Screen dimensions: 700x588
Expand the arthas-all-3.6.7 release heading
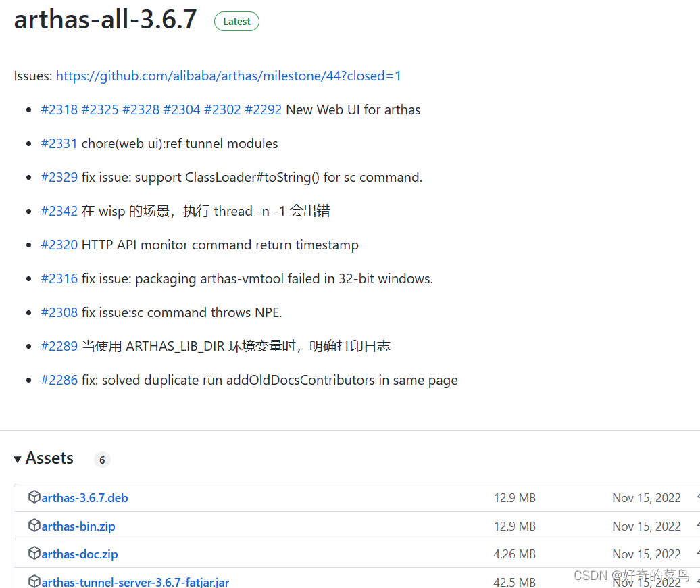click(x=105, y=20)
